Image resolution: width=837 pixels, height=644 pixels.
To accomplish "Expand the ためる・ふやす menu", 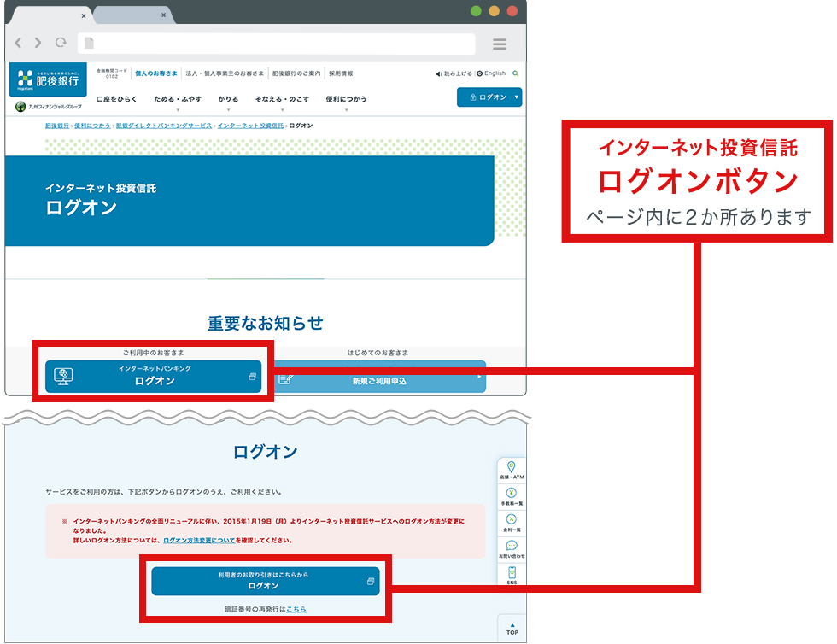I will pyautogui.click(x=178, y=100).
